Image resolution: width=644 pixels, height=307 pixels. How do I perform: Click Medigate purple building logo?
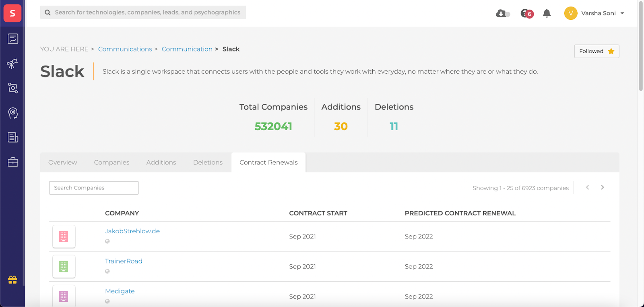click(64, 296)
